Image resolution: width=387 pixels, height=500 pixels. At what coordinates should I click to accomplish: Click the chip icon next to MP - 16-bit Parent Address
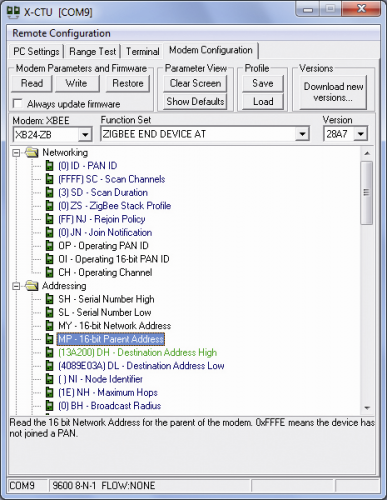click(49, 339)
